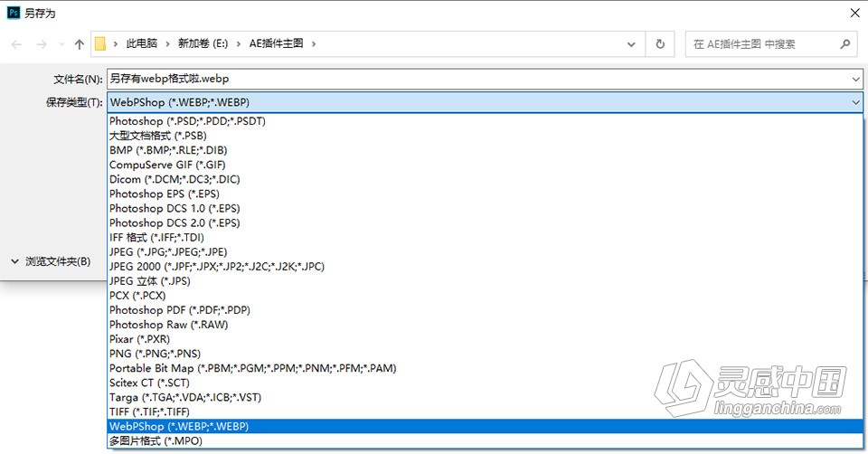Image resolution: width=868 pixels, height=454 pixels.
Task: Choose Photoshop (*.PSD;*.PDD;*.PSDT) format
Action: [485, 120]
